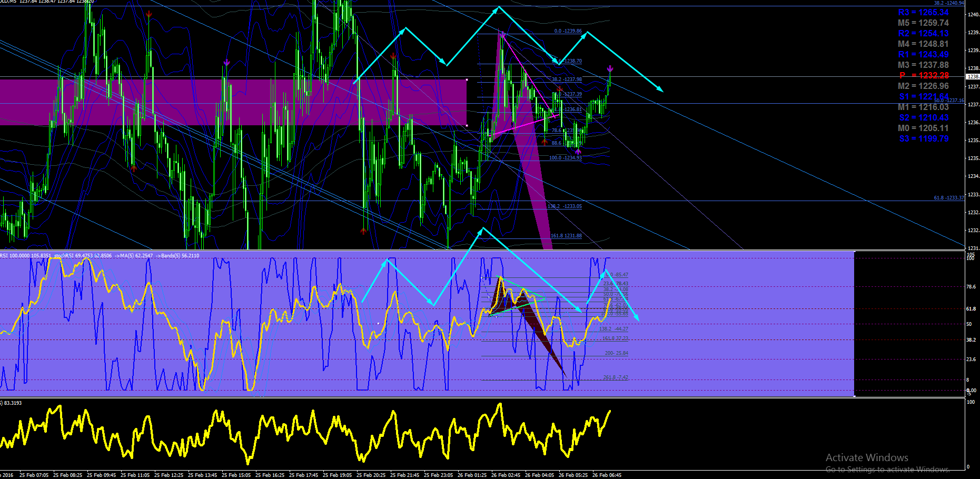Select the 38.2 -1237.98 Fibonacci level label
The width and height of the screenshot is (980, 479).
click(567, 79)
